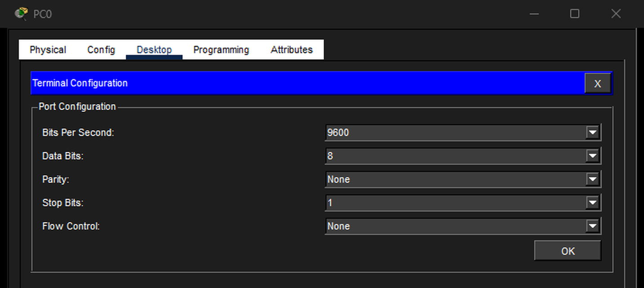The image size is (644, 288).
Task: Open the Parity dropdown
Action: pos(594,179)
